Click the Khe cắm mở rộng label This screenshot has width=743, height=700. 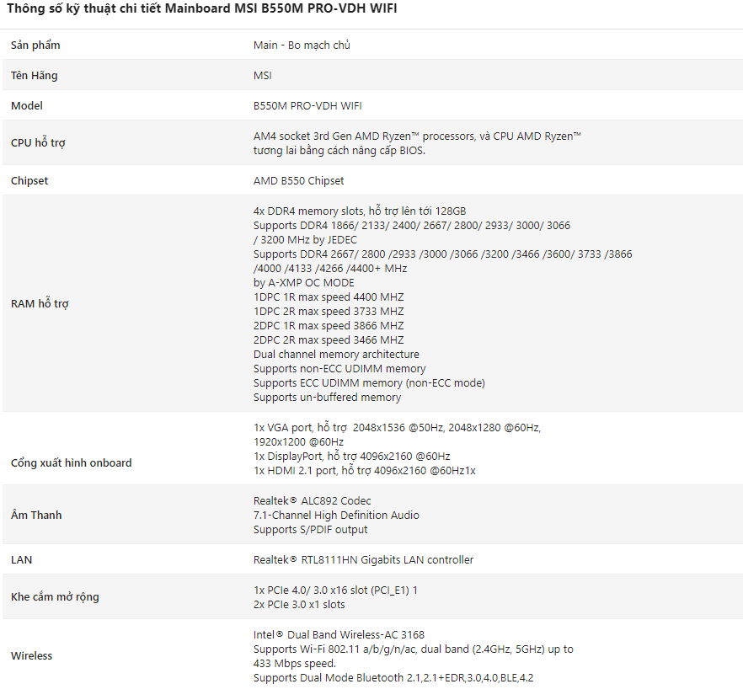55,596
